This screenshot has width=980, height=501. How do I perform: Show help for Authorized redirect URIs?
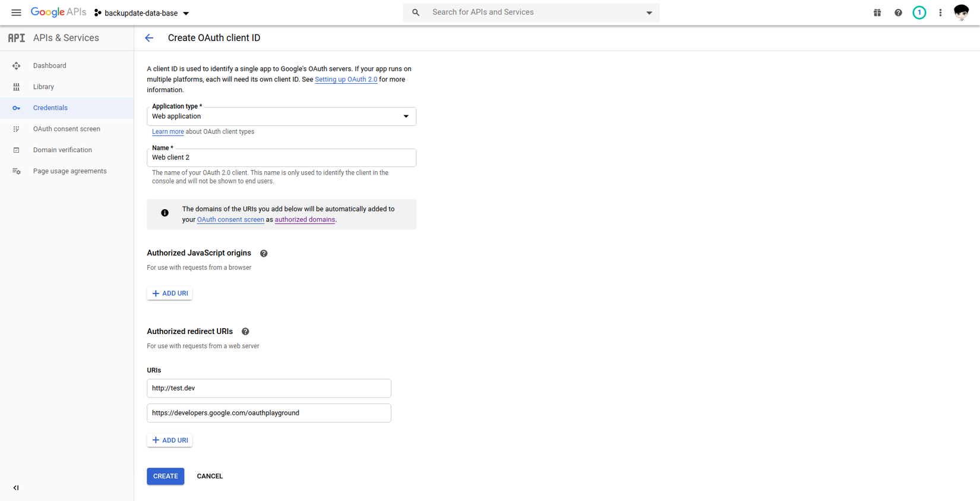point(245,332)
